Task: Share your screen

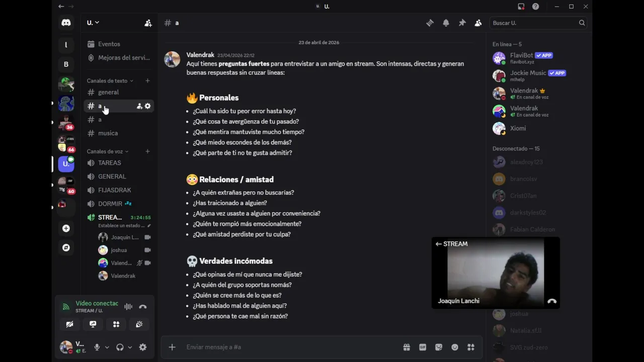Action: 93,324
